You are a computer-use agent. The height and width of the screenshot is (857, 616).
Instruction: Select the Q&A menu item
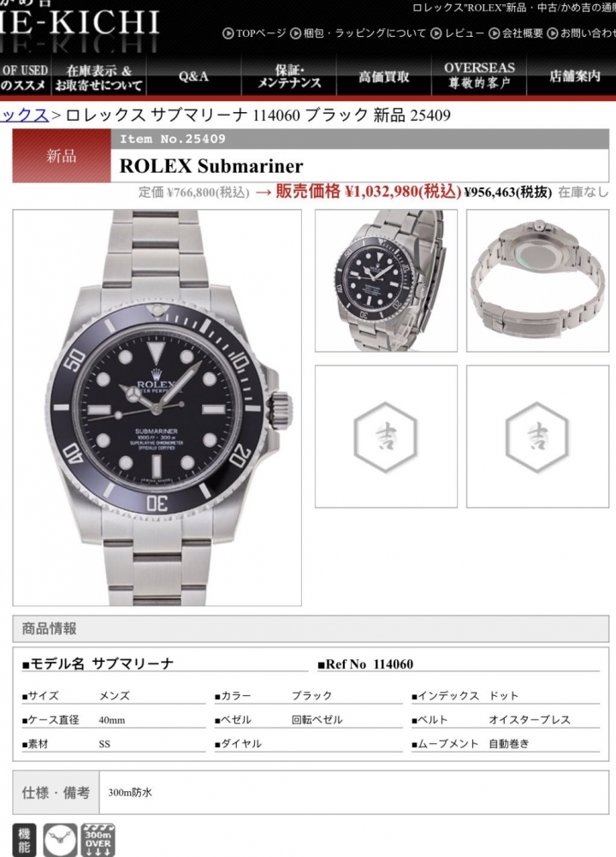pos(194,76)
